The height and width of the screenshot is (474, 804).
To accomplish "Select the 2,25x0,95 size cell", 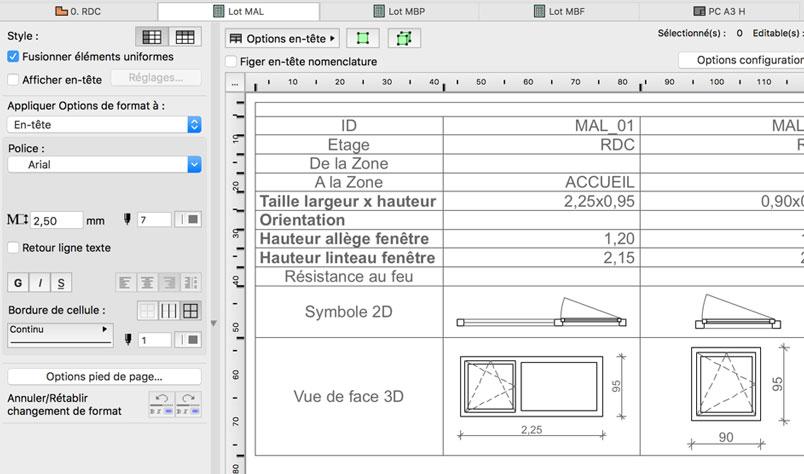I will click(541, 201).
